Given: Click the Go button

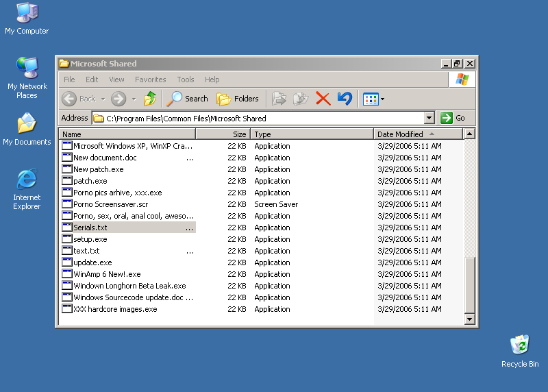Looking at the screenshot, I should (453, 118).
